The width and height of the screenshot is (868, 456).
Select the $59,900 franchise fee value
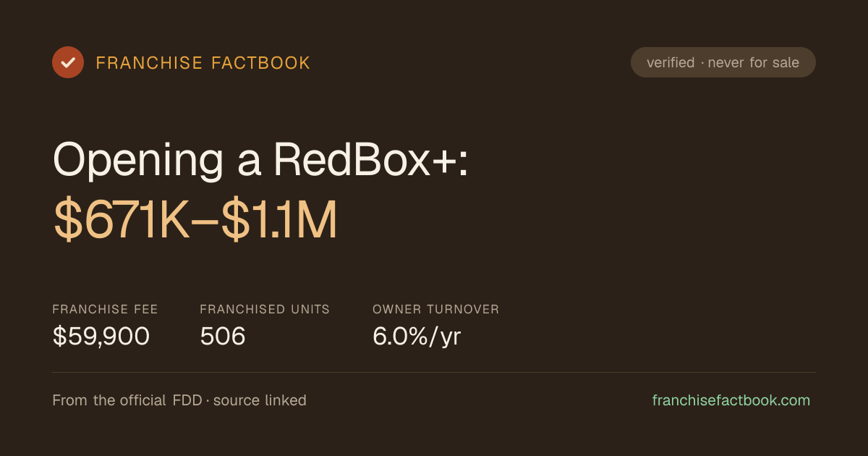coord(101,336)
